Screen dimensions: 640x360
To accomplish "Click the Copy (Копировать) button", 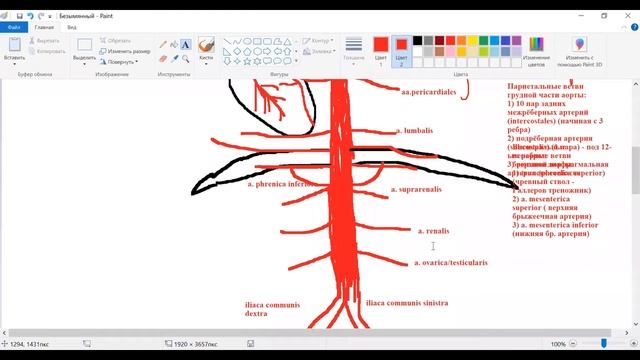I will (47, 51).
